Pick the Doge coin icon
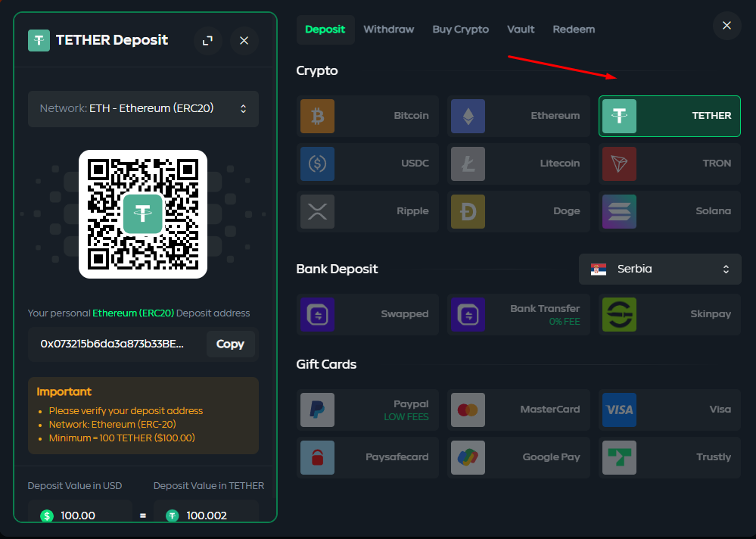The image size is (756, 539). click(x=468, y=212)
